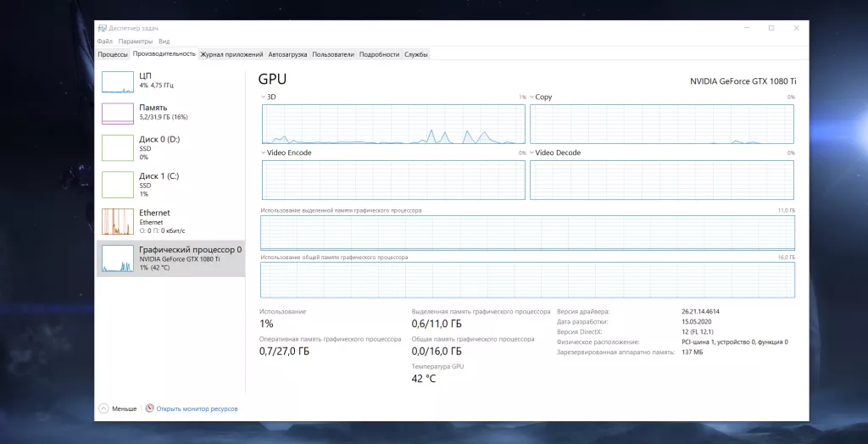This screenshot has height=444, width=868.
Task: Open the Автозагрузка tab
Action: tap(287, 54)
